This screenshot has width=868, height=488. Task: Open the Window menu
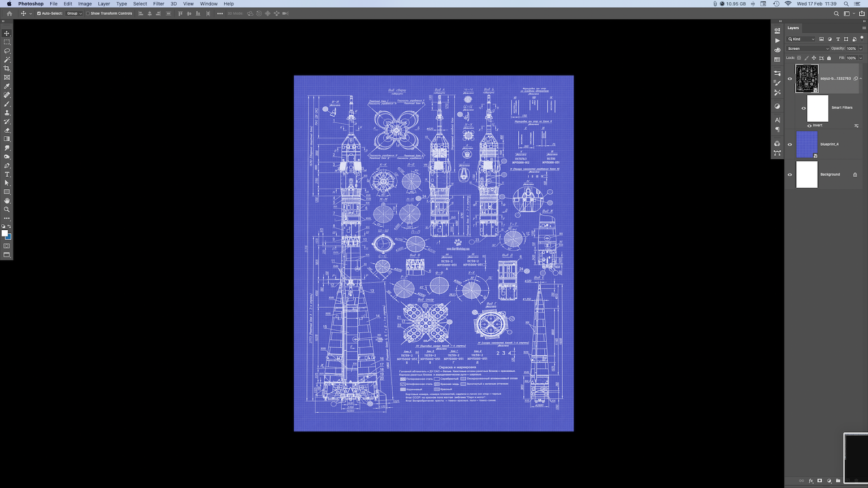pos(209,3)
